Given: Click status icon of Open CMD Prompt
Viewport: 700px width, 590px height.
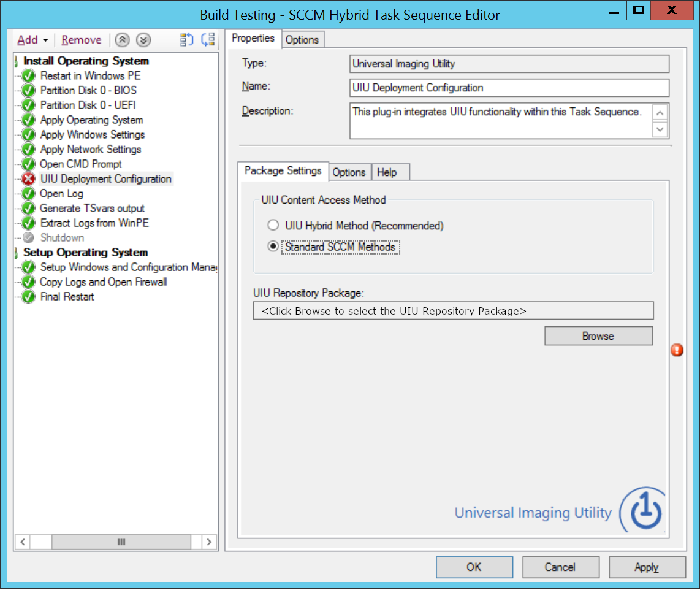Looking at the screenshot, I should 29,164.
